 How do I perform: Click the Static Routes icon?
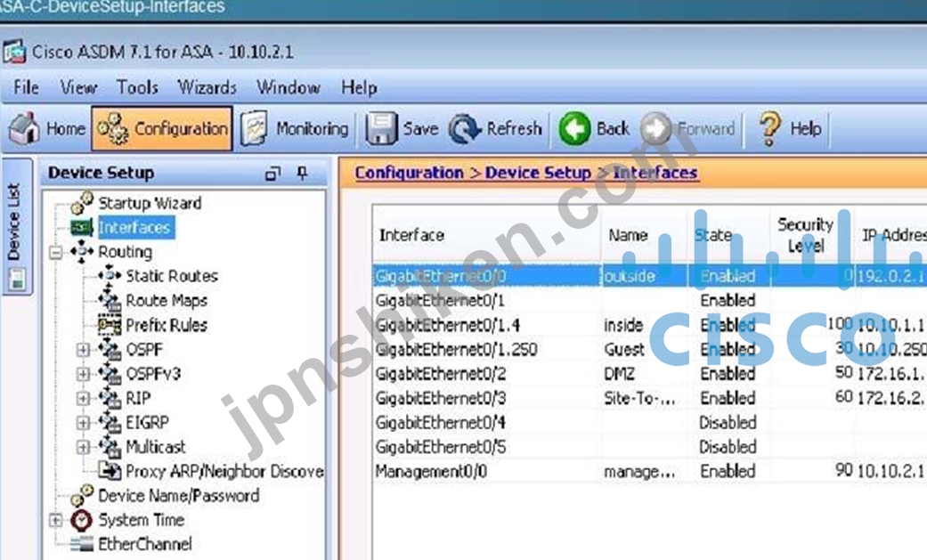pyautogui.click(x=110, y=276)
